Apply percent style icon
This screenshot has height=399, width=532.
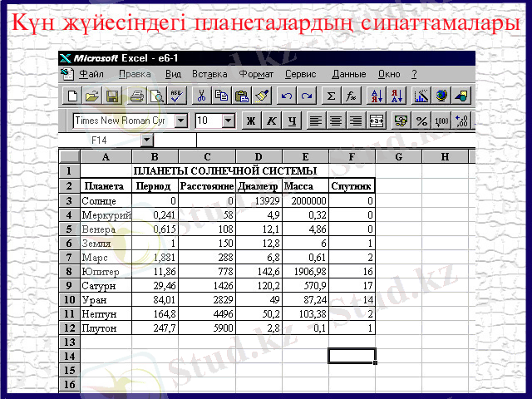(421, 121)
